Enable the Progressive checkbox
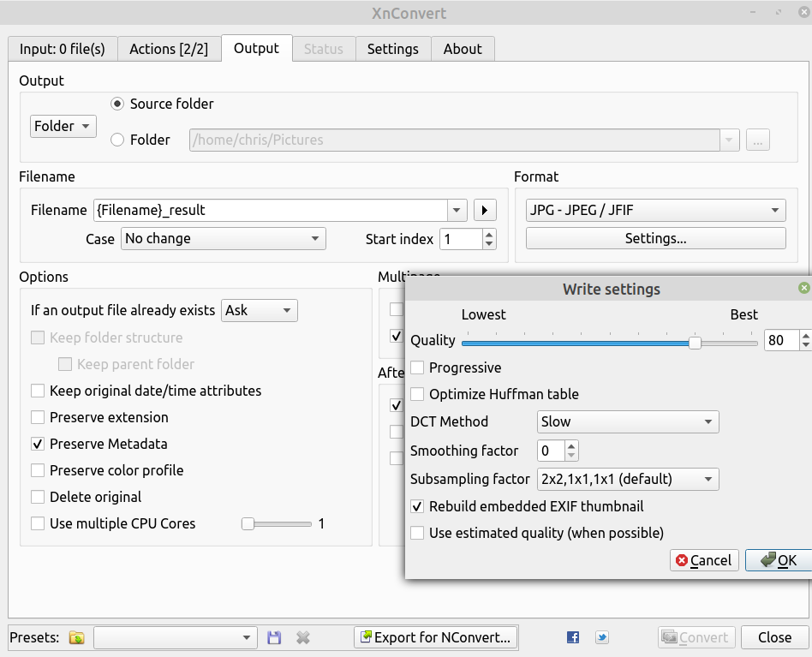This screenshot has width=812, height=657. (x=417, y=367)
